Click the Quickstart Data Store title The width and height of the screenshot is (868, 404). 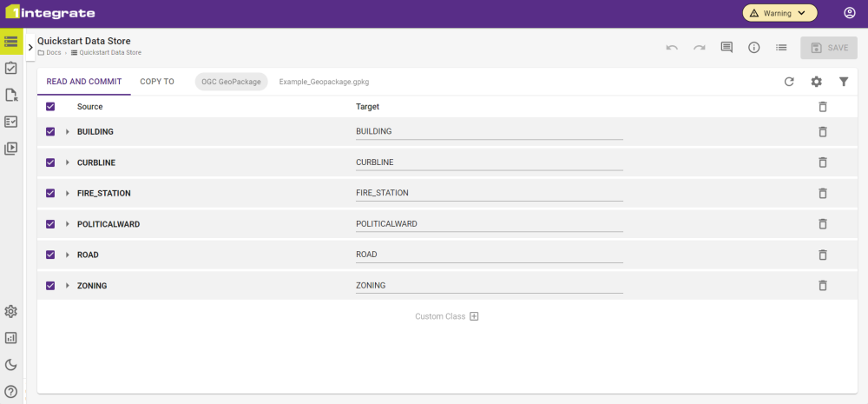84,41
